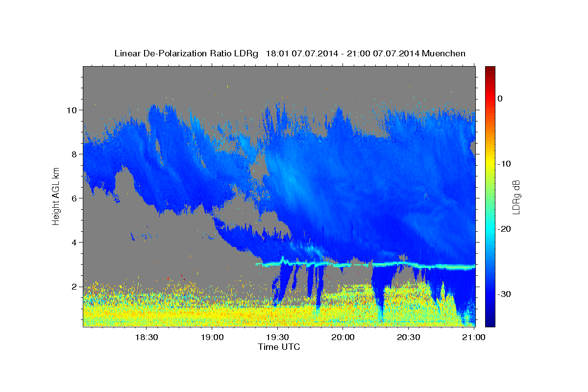
Task: Click the height tick label 8
Action: tap(75, 154)
